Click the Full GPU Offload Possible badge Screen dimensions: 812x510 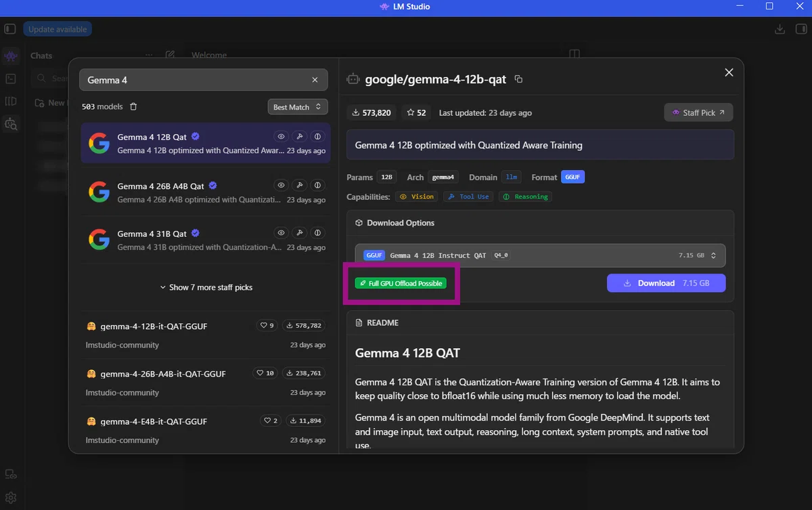[401, 283]
